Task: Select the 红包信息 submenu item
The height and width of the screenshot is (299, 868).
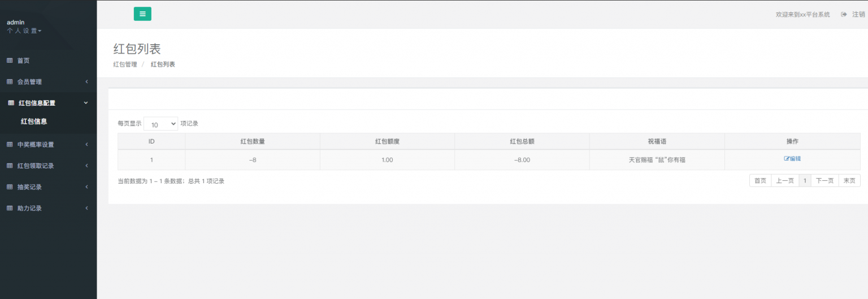Action: [x=34, y=122]
